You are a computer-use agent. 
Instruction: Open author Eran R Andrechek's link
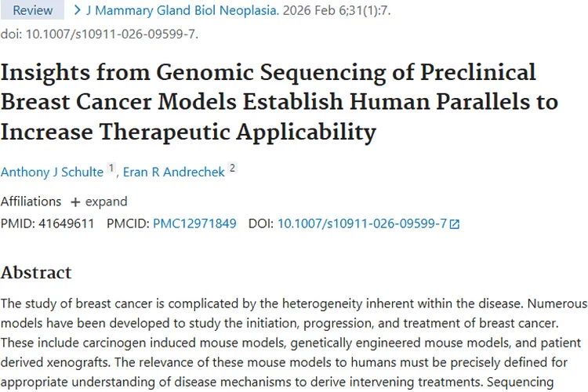click(173, 172)
